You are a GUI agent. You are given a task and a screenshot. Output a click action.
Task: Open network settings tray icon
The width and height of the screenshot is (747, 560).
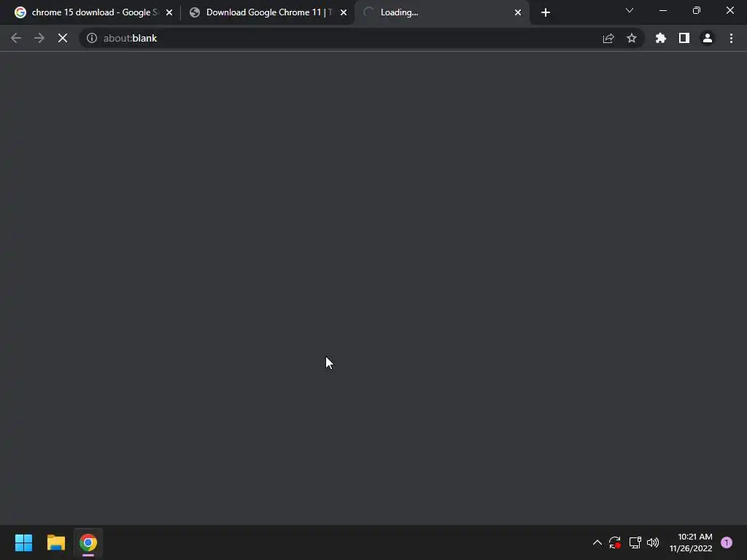click(x=635, y=542)
